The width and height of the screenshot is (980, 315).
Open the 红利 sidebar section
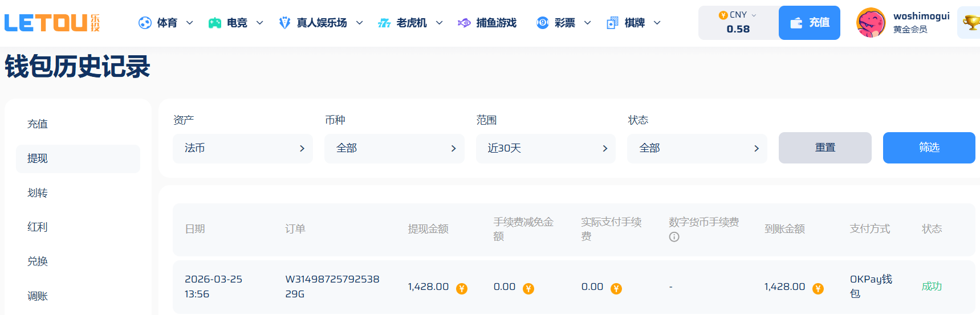[x=38, y=227]
